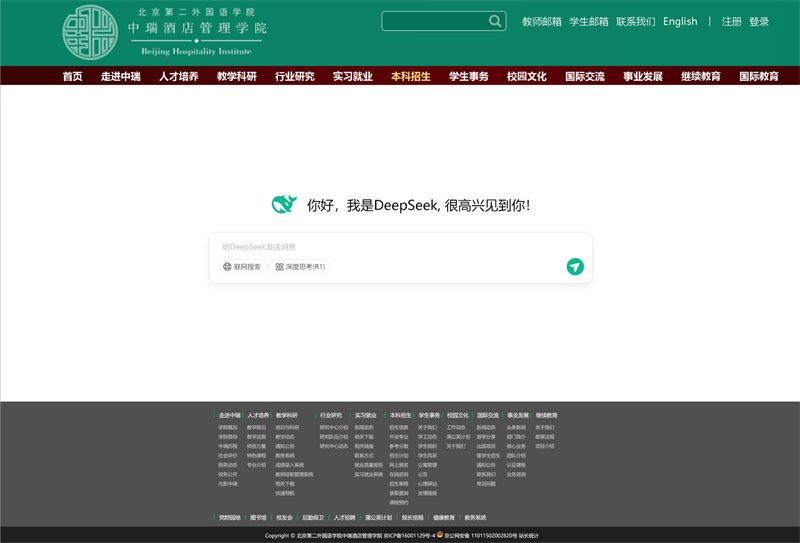Viewport: 800px width, 543px height.
Task: Open 后勤保卫 in footer quick links
Action: [313, 517]
